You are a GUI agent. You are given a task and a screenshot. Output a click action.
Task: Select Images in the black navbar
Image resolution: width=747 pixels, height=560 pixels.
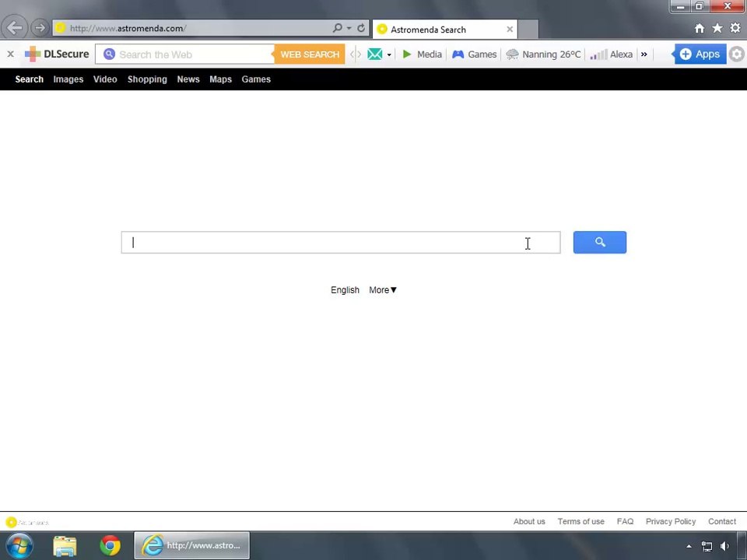point(68,79)
